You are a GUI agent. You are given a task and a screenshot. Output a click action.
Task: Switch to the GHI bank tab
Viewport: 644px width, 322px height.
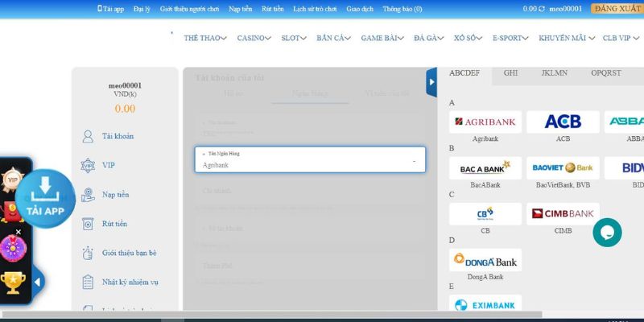[510, 73]
